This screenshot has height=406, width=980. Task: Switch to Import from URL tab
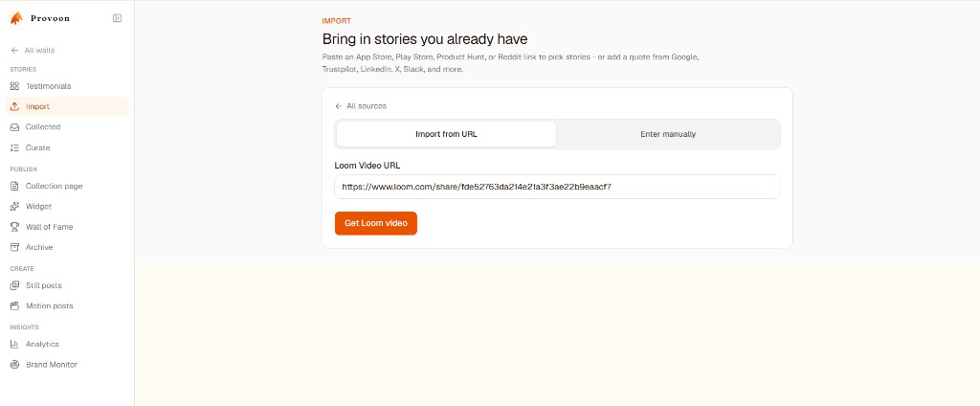coord(446,134)
